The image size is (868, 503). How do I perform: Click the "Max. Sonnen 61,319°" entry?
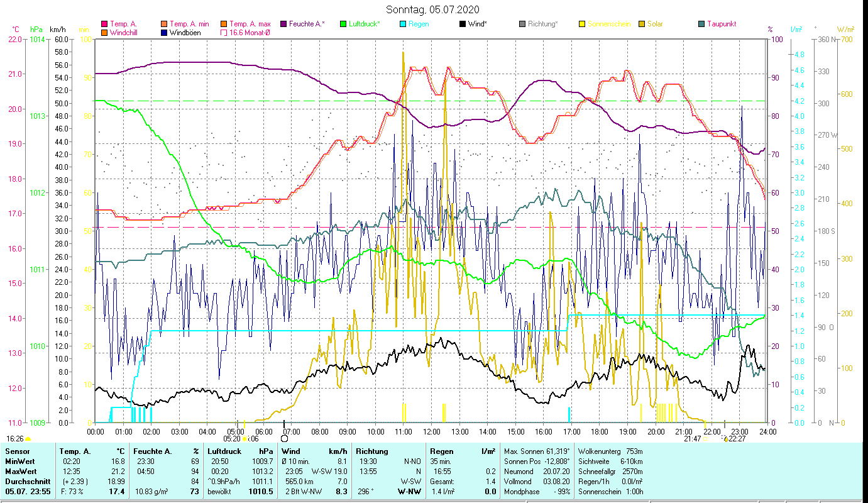[x=536, y=451]
